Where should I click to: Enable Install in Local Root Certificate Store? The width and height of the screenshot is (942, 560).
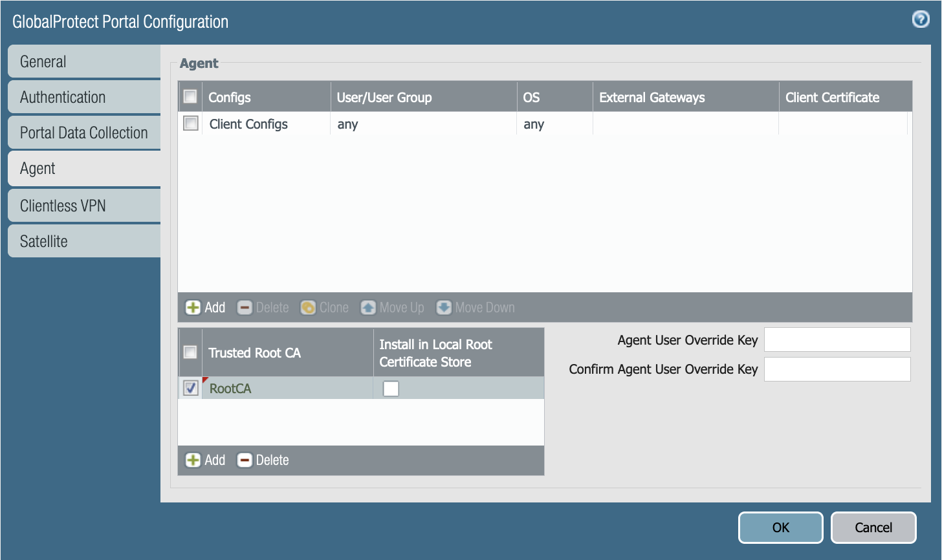(x=391, y=388)
